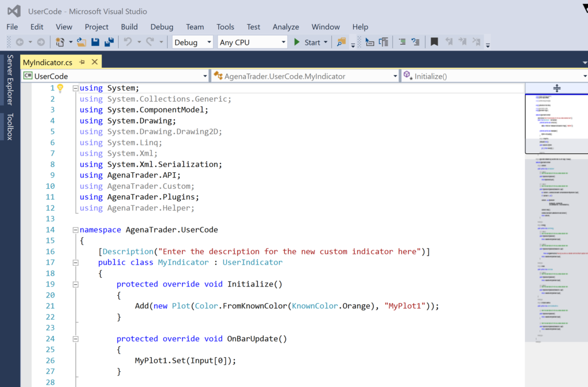Click the UserIndicator base class name
This screenshot has width=588, height=387.
pos(253,262)
